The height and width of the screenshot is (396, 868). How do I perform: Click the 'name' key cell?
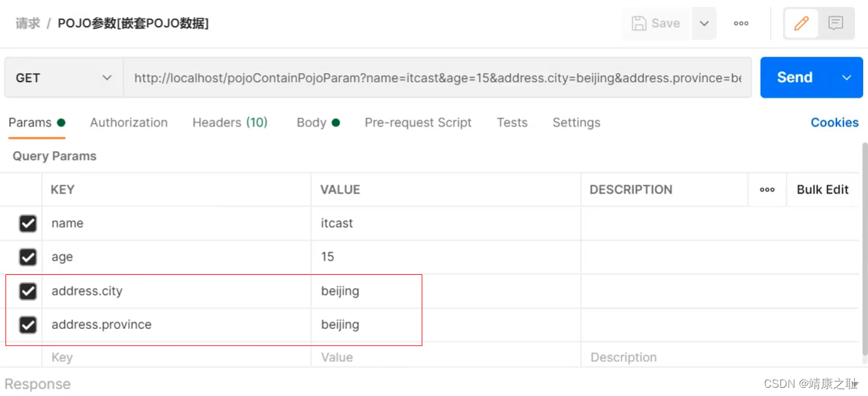(177, 224)
